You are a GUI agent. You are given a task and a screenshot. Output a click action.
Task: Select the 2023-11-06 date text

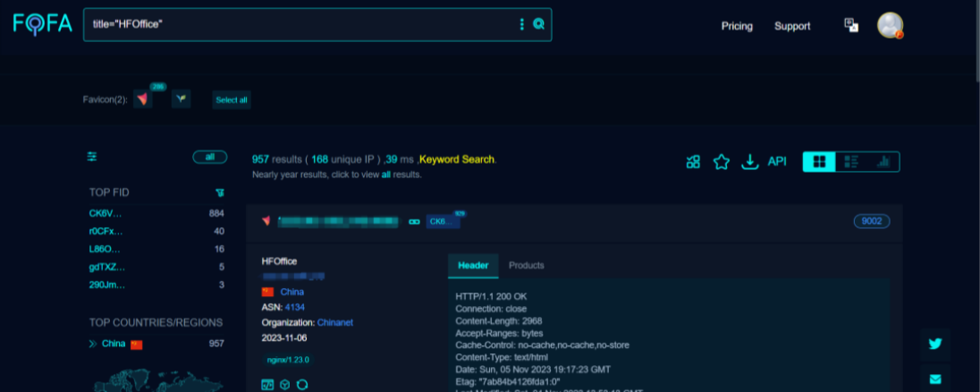284,337
